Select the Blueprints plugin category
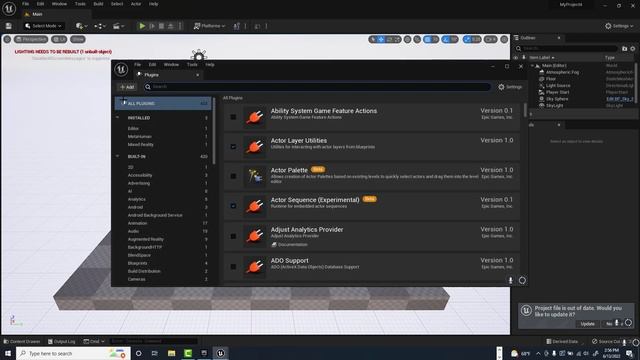The image size is (640, 360). coord(137,263)
